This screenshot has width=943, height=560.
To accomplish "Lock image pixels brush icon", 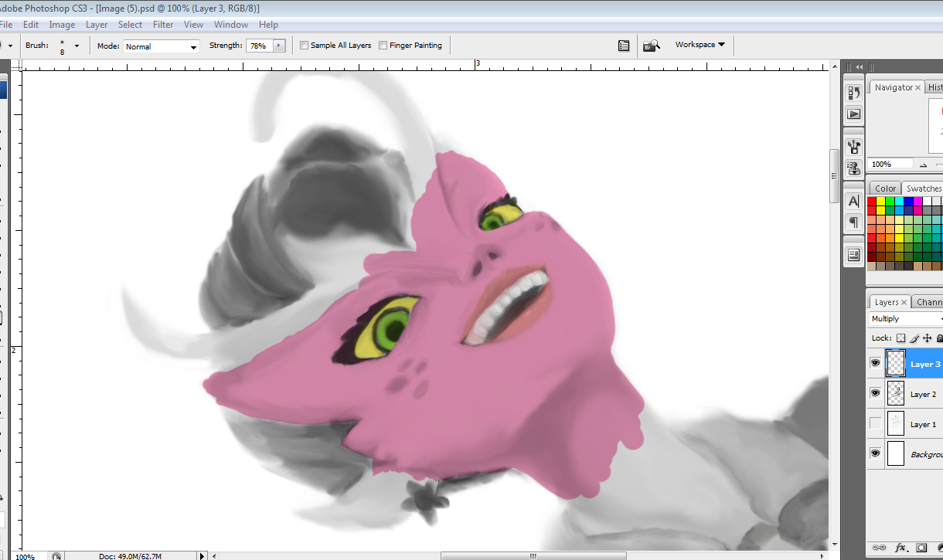I will click(914, 338).
